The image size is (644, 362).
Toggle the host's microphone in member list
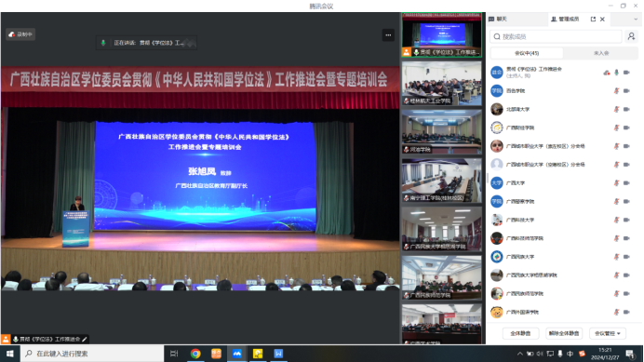(616, 73)
